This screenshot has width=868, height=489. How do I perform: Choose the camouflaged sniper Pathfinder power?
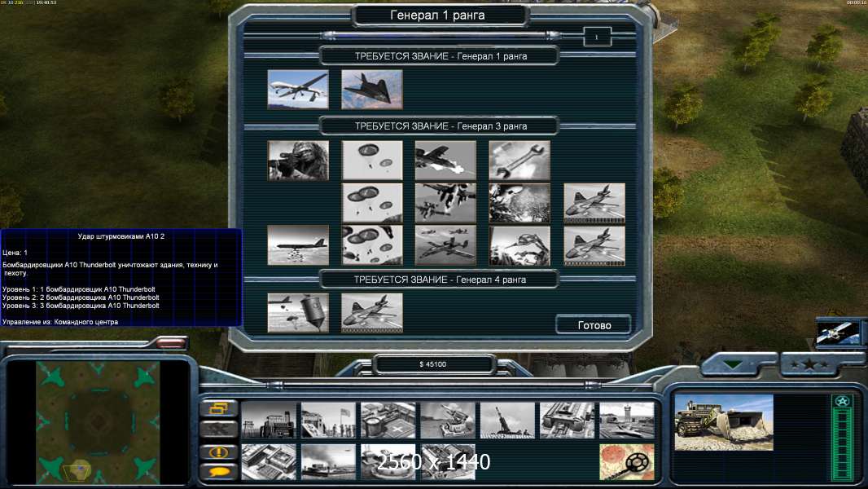(298, 161)
